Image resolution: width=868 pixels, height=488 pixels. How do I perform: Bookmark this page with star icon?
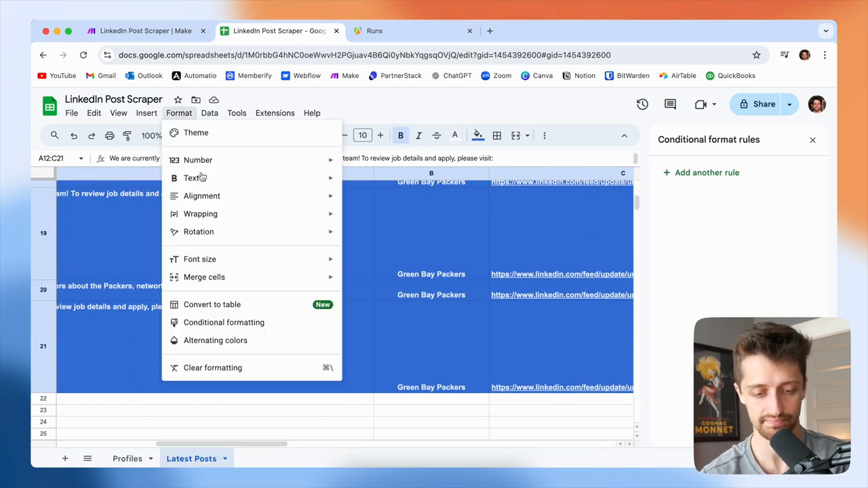click(756, 56)
